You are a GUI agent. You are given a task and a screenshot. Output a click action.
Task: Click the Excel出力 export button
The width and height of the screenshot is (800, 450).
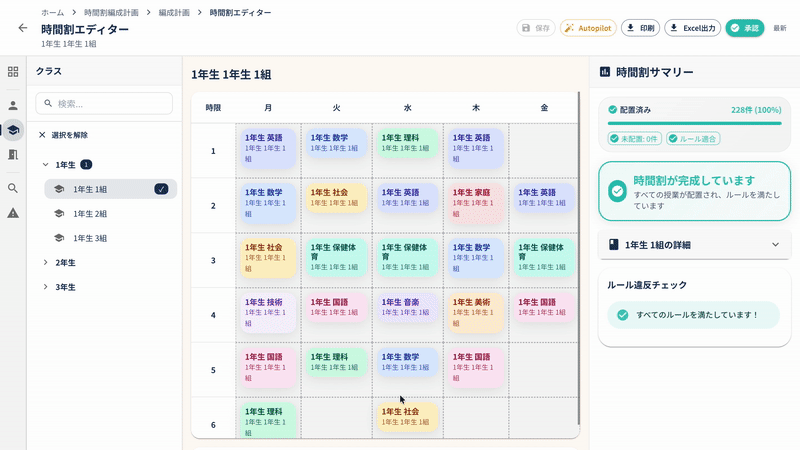(692, 28)
